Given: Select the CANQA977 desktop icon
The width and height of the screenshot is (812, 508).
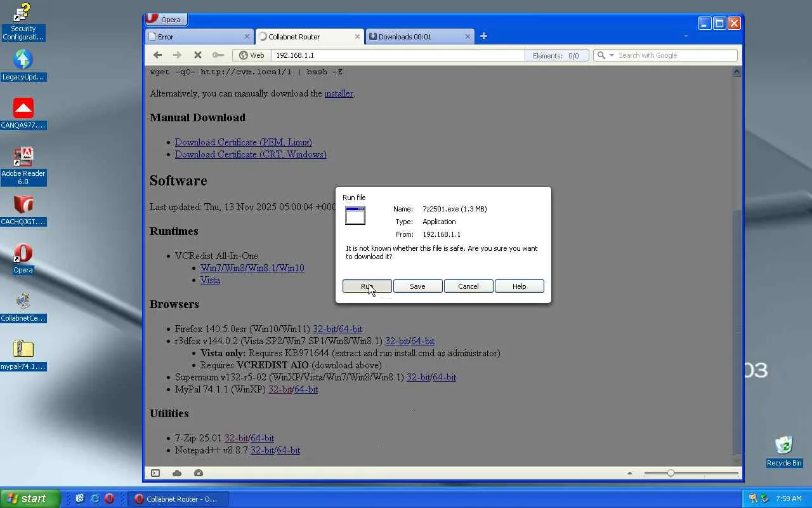Looking at the screenshot, I should [x=23, y=114].
